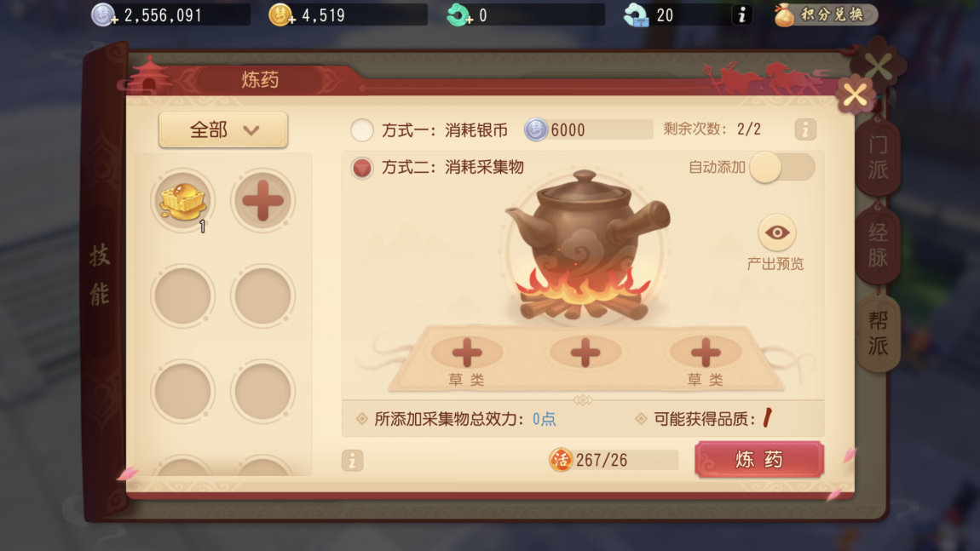Click the red plus recipe slot

(262, 200)
